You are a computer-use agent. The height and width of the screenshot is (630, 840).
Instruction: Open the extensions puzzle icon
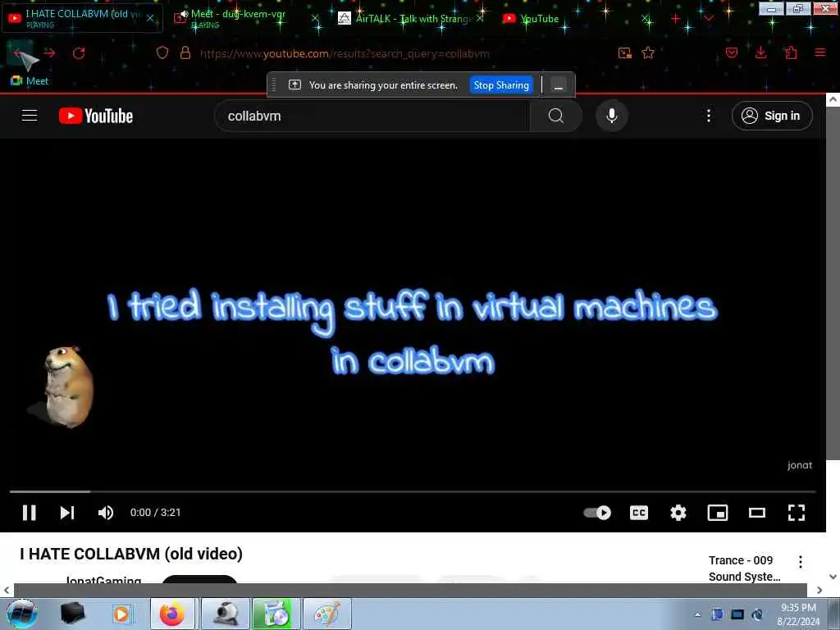click(791, 52)
